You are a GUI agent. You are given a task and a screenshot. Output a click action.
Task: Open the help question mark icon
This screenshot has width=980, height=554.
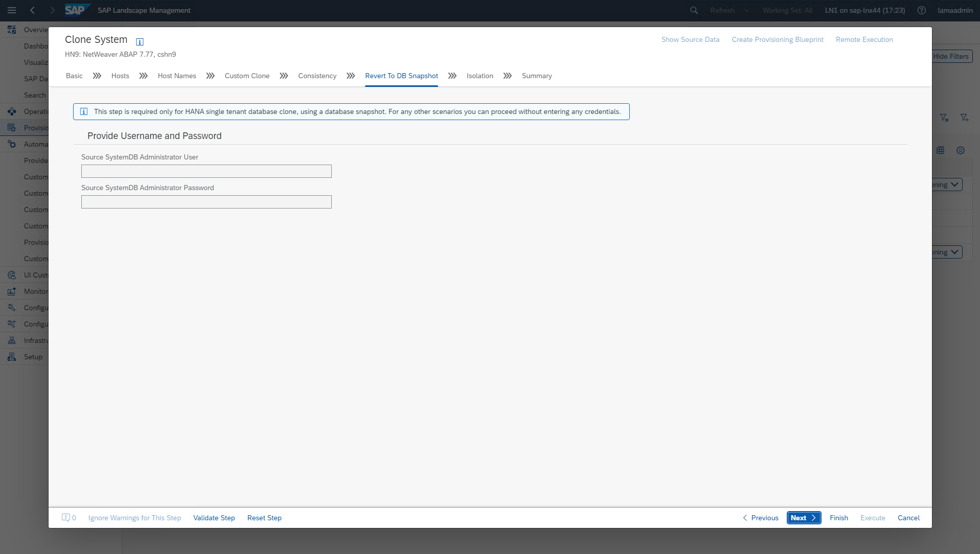click(x=921, y=10)
